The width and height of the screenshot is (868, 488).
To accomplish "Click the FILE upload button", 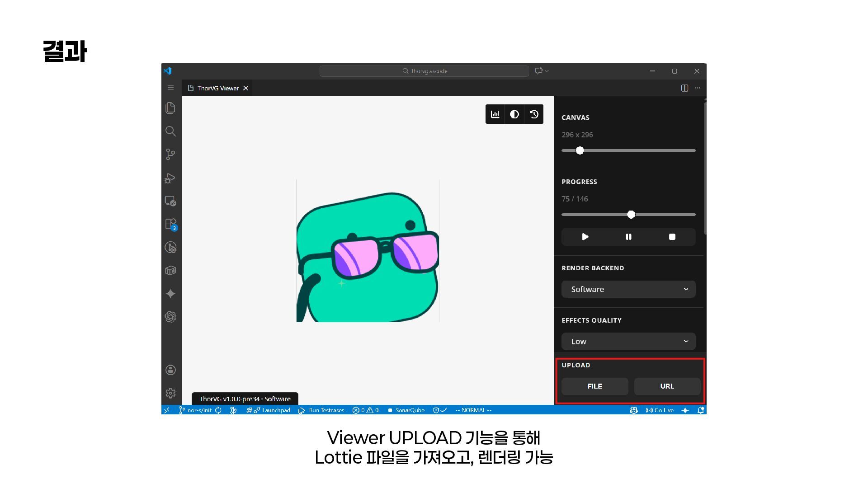I will coord(594,386).
